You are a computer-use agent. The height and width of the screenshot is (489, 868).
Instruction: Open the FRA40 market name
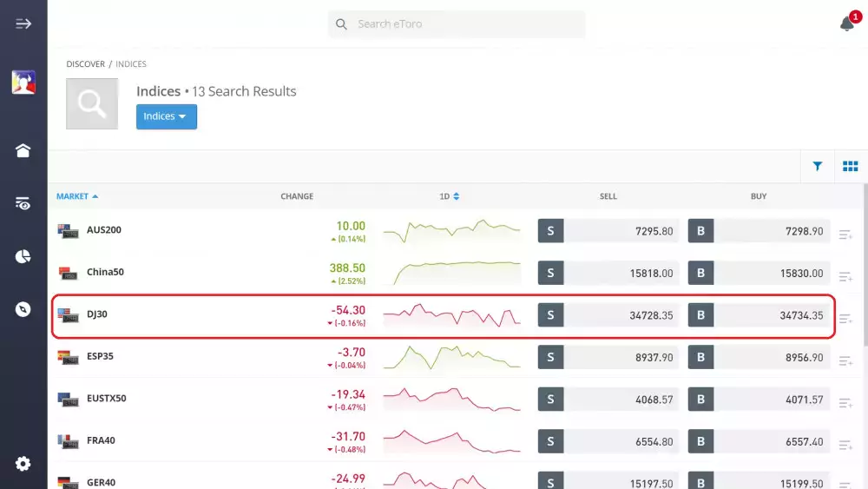click(101, 440)
